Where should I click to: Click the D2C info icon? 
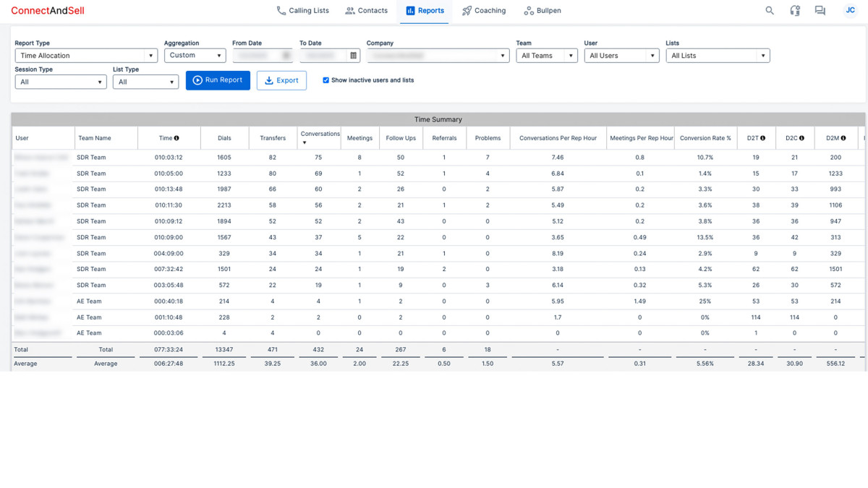tap(801, 138)
